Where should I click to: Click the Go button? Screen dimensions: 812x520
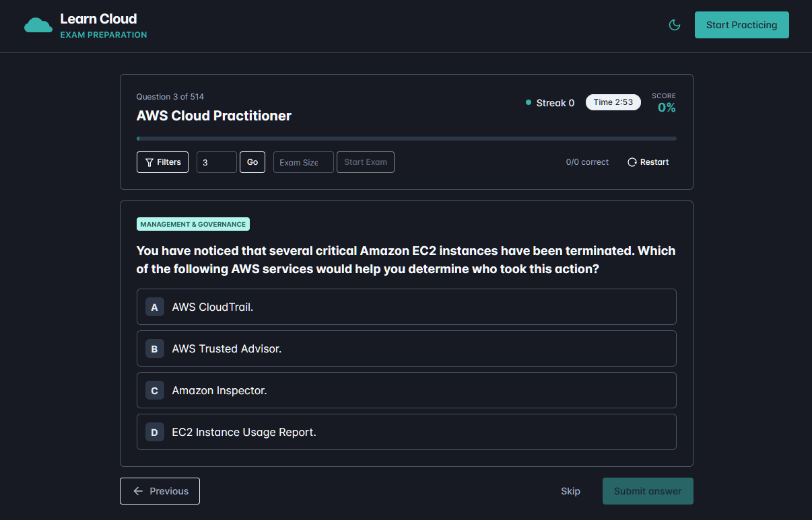(x=252, y=162)
